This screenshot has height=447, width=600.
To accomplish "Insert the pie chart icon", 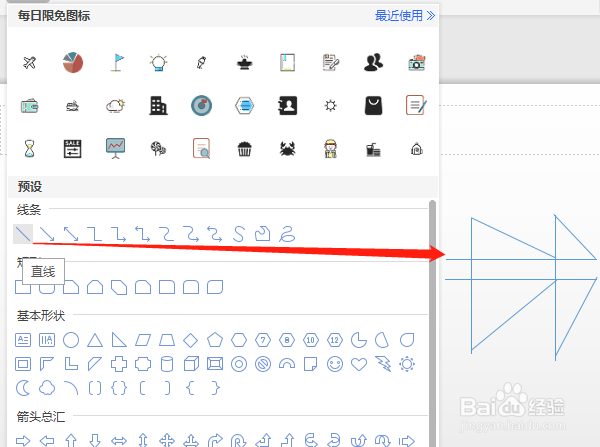I will [73, 62].
